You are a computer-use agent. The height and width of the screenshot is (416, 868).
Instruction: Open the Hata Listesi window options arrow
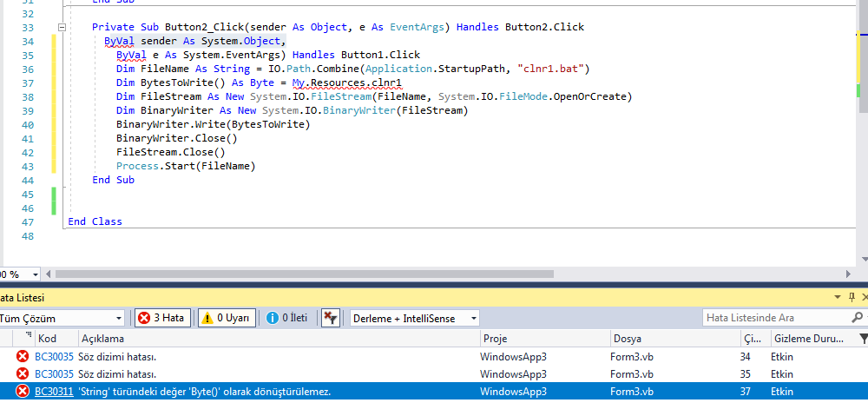(838, 298)
